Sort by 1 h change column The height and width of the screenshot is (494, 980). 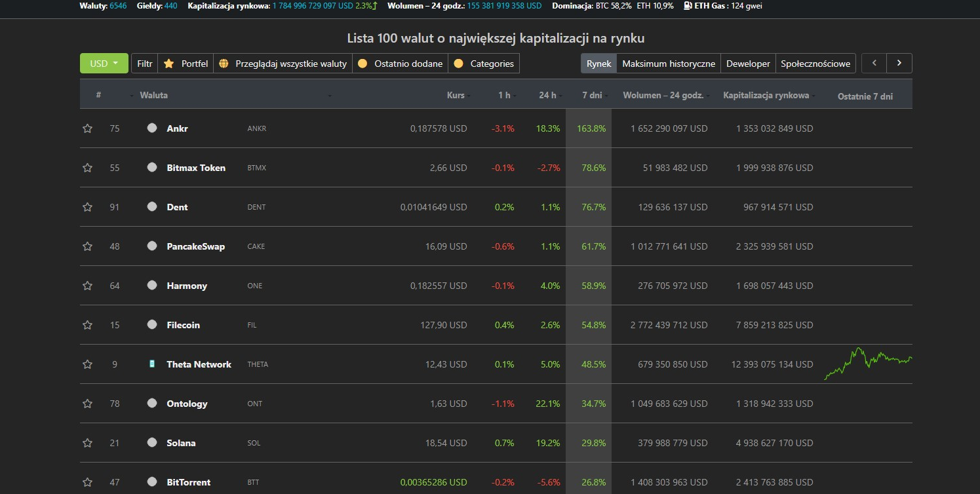click(x=504, y=95)
